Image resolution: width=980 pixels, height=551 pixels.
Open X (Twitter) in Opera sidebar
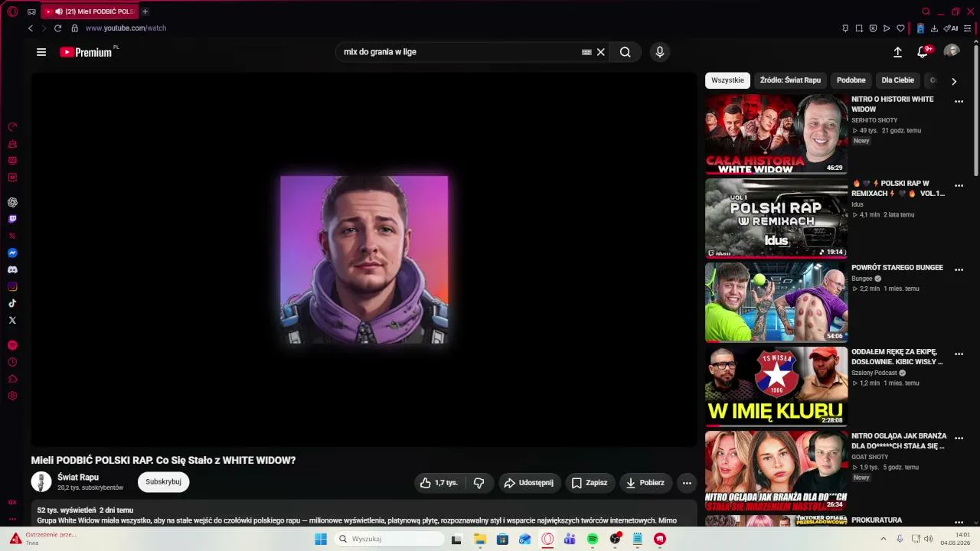pos(12,320)
